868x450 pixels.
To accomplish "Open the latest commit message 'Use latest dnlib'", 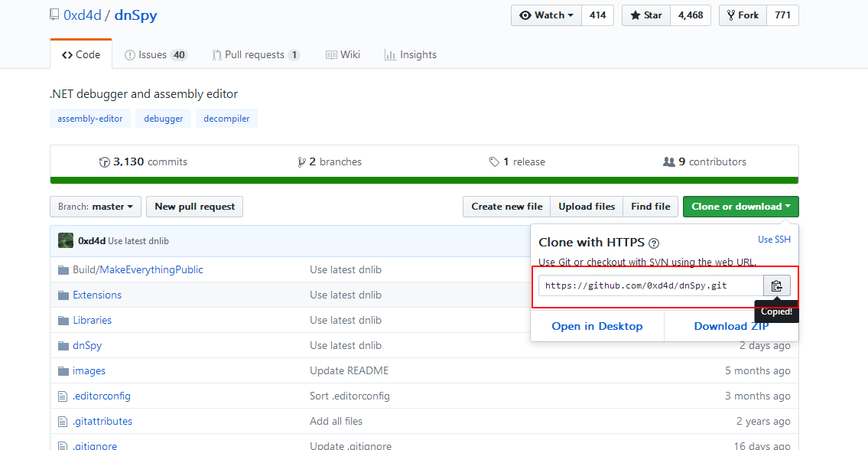I will (138, 241).
